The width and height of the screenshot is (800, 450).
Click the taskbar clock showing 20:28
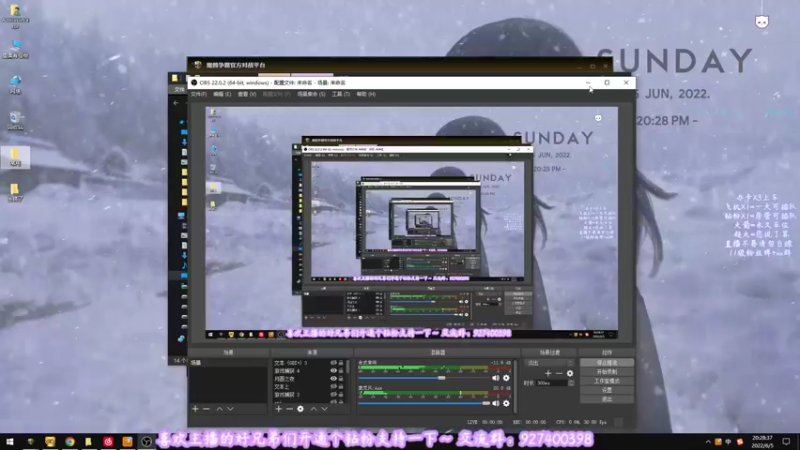pyautogui.click(x=762, y=442)
